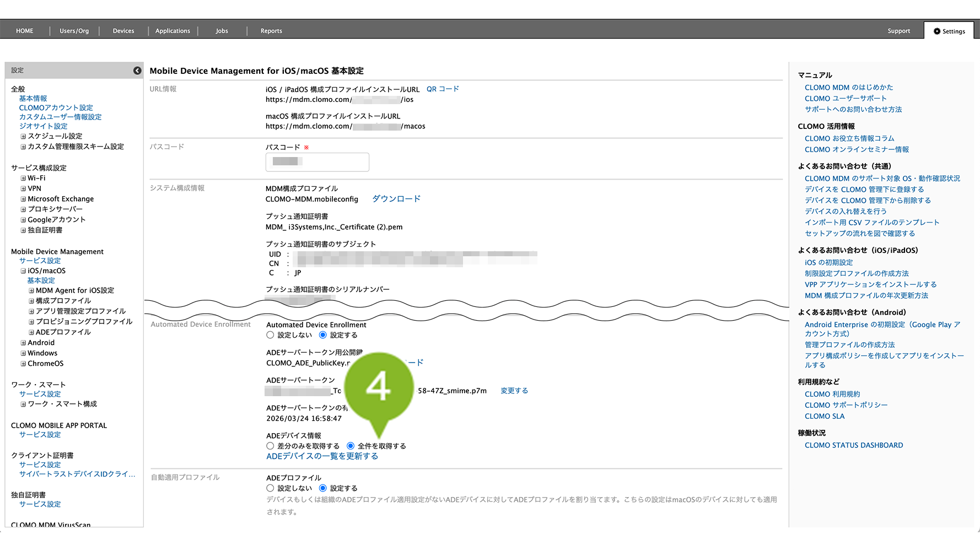
Task: Open 基本情報 under 全般
Action: [x=33, y=99]
